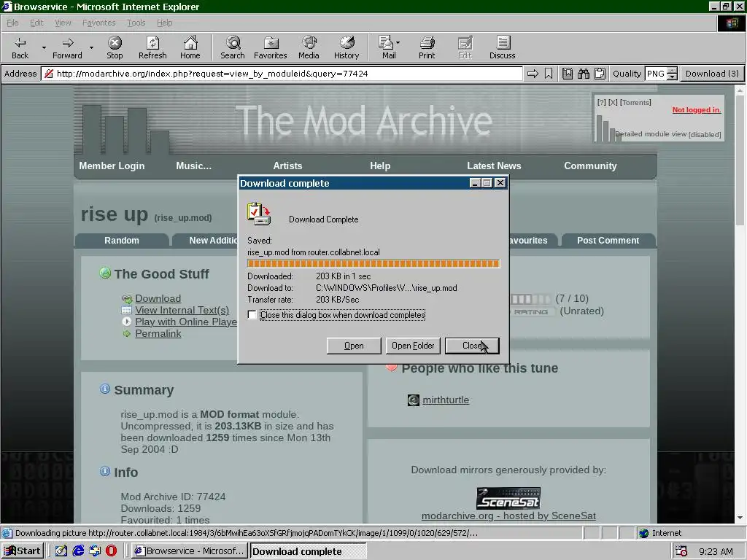Select the Random tab
Viewport: 747px width, 560px height.
122,240
